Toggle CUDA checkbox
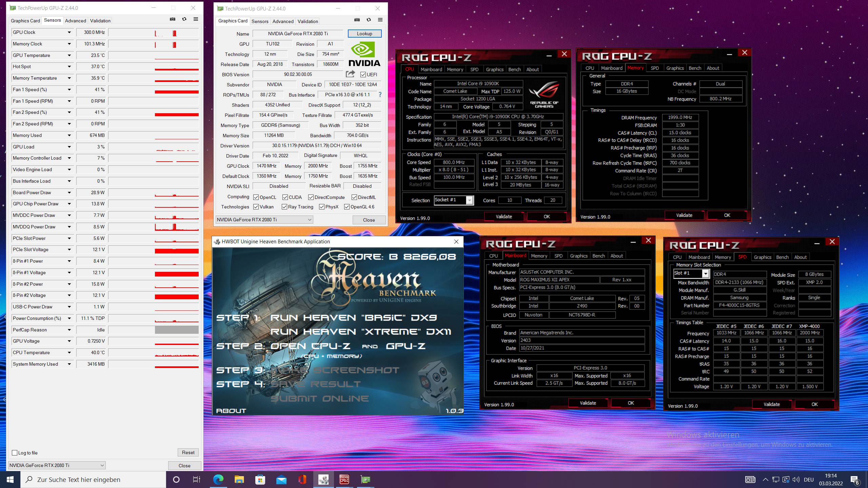The width and height of the screenshot is (868, 488). pos(285,197)
